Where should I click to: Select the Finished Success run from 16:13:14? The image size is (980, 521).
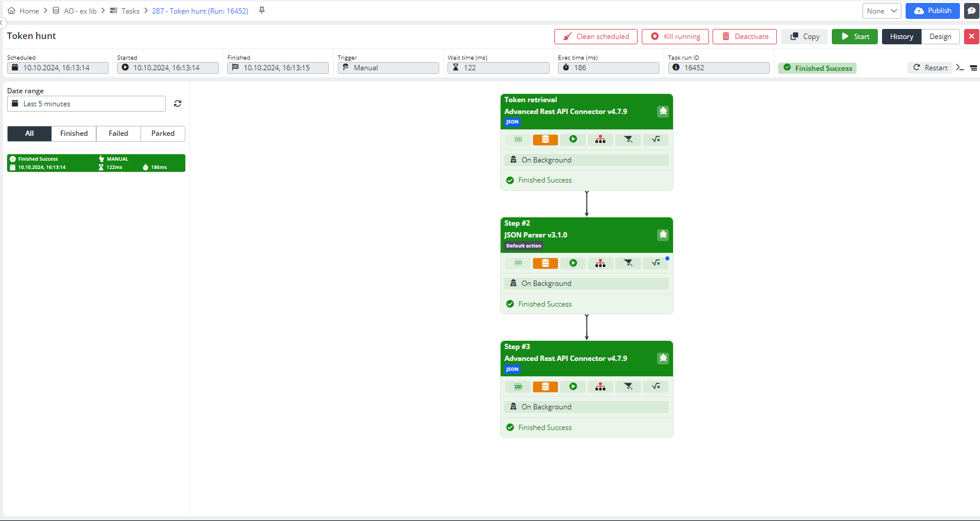pos(96,163)
